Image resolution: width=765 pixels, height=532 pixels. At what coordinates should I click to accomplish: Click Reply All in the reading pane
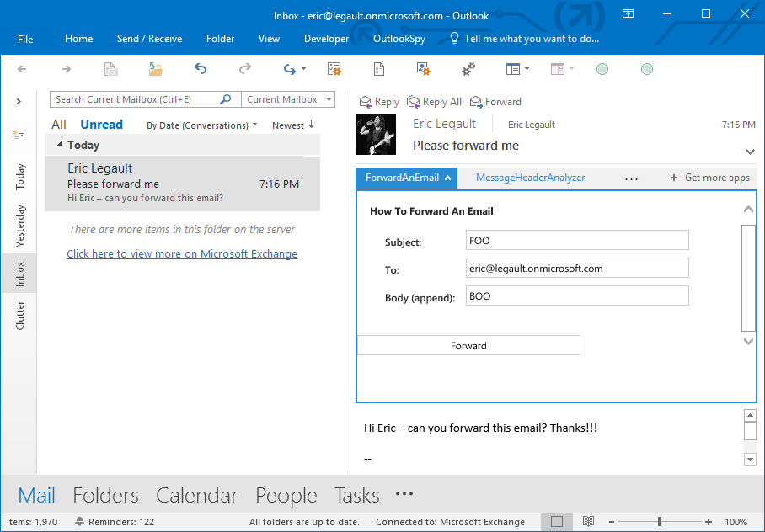pos(434,102)
